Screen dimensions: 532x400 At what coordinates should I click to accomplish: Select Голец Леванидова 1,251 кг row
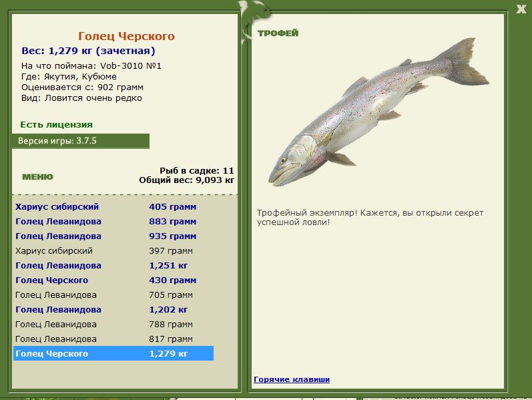pos(113,265)
